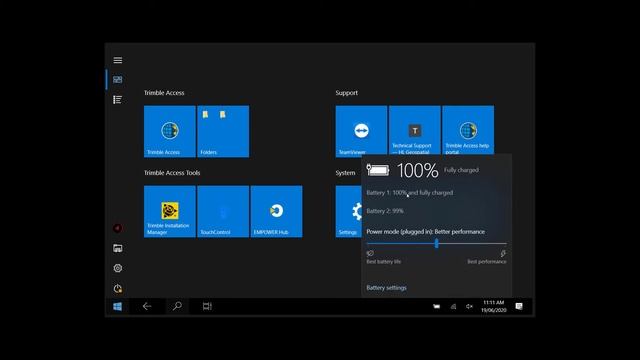Click the Power icon in Start sidebar
Screen dimensions: 640x360
(x=118, y=289)
